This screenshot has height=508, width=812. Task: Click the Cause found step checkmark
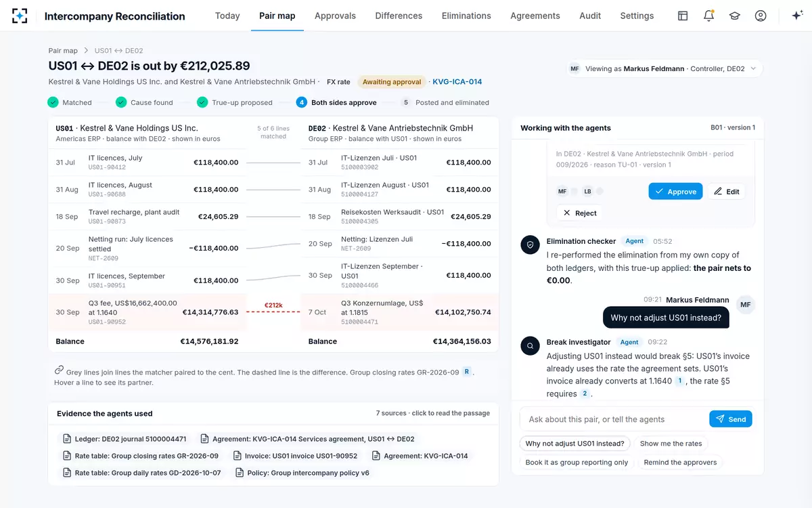121,102
